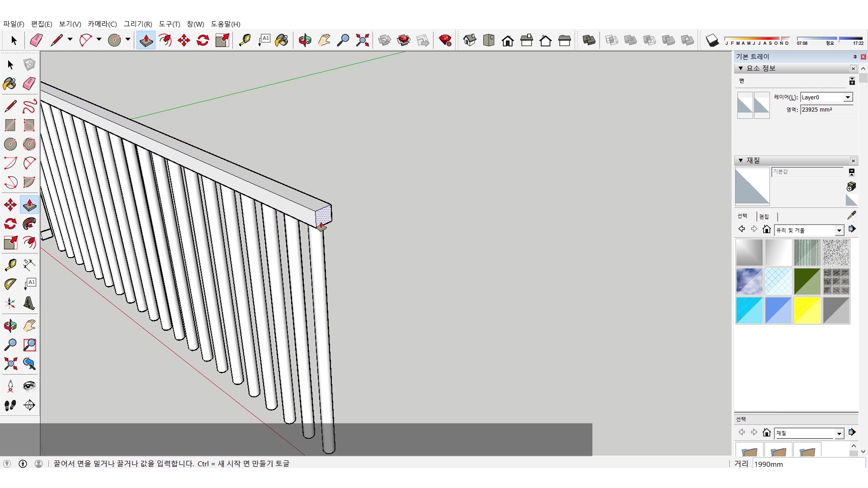Click Zoom Extents in top toolbar

pos(362,40)
